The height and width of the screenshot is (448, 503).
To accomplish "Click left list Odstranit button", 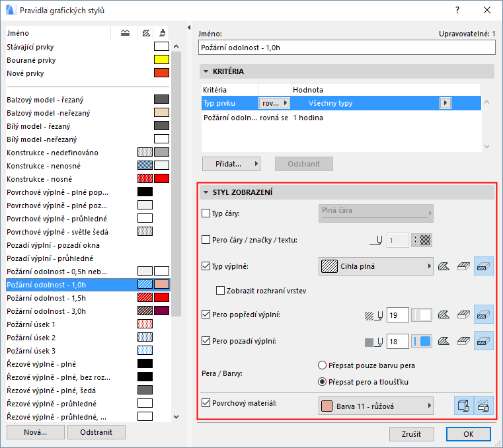I will 97,432.
